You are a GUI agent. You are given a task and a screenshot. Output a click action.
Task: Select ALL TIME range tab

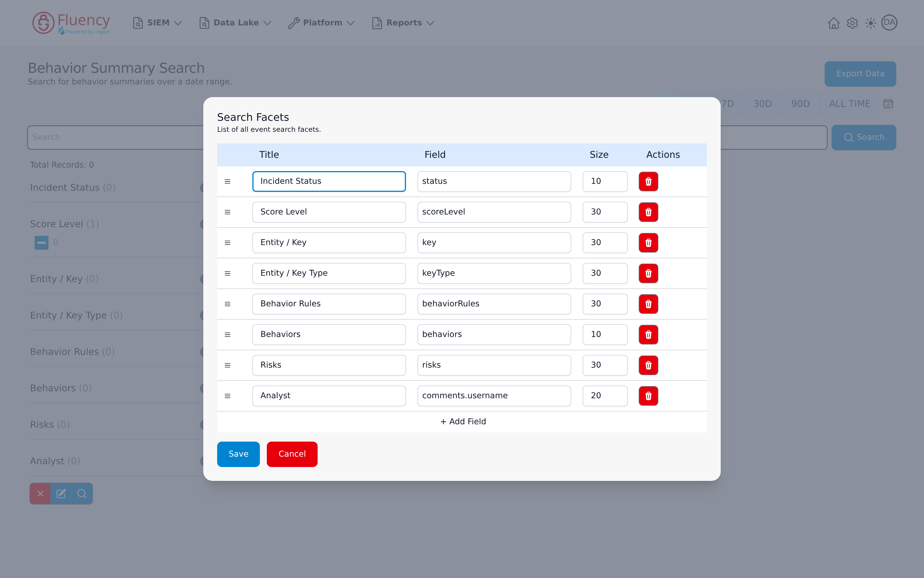click(850, 103)
